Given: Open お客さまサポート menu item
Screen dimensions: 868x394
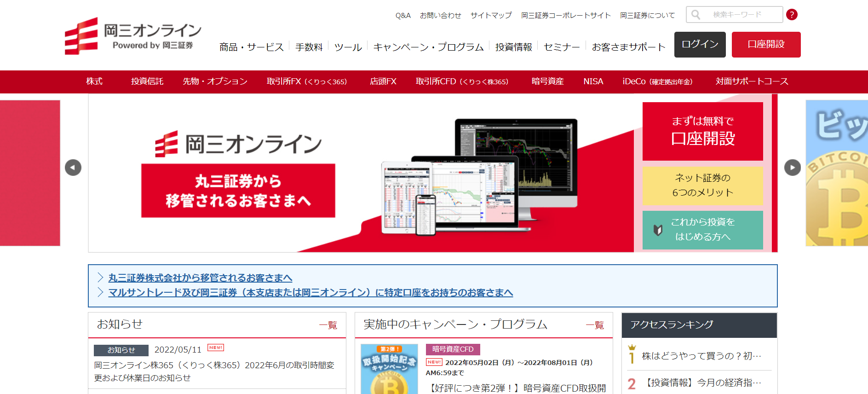Looking at the screenshot, I should point(628,47).
